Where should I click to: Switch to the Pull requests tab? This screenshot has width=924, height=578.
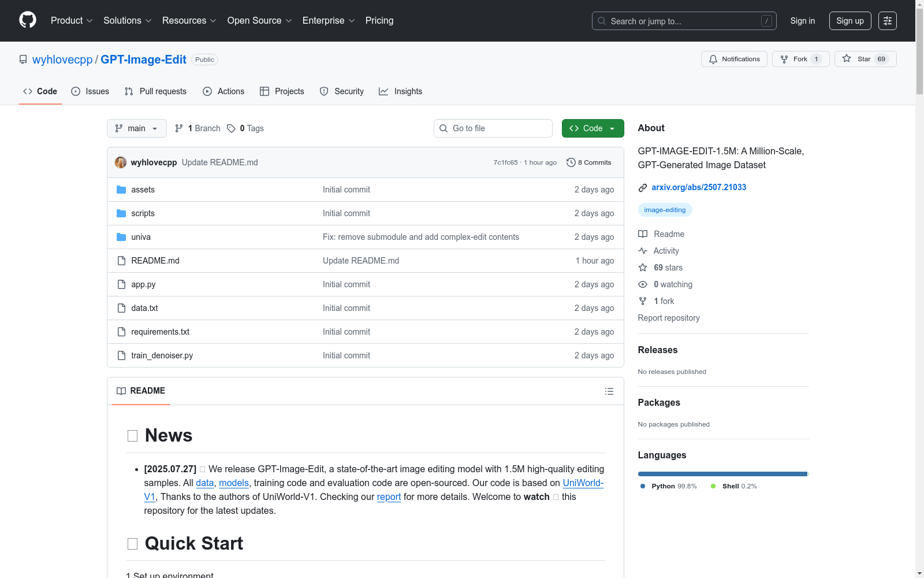pos(155,91)
